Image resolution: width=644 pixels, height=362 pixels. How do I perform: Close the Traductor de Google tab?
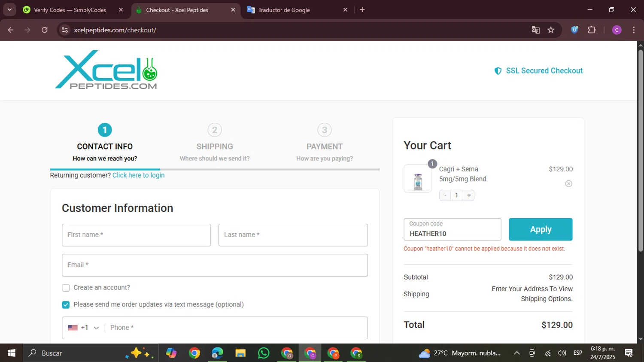coord(345,10)
